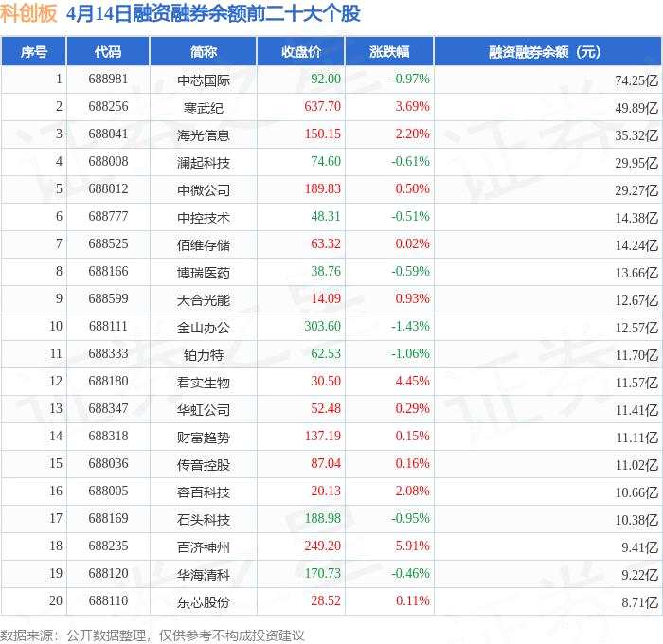Click the 序号 column header
Screen dimensions: 663x644
coord(33,51)
